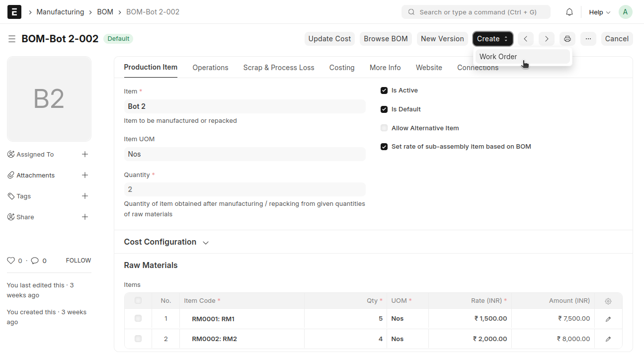Go to next document arrow
The width and height of the screenshot is (644, 359).
(x=547, y=39)
